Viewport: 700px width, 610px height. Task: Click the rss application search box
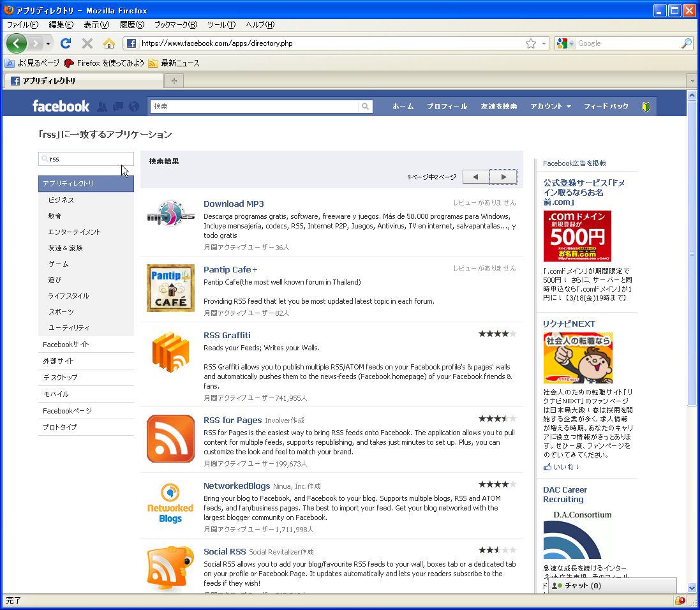click(86, 158)
